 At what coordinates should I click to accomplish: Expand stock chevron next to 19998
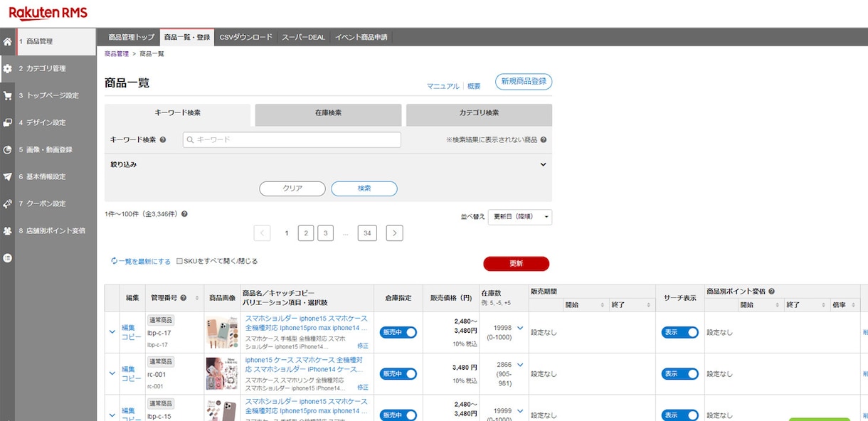pos(520,328)
